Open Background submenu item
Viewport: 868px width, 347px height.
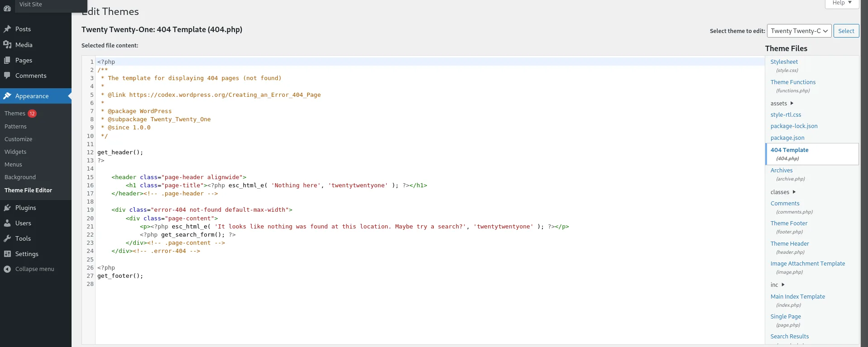click(x=20, y=177)
